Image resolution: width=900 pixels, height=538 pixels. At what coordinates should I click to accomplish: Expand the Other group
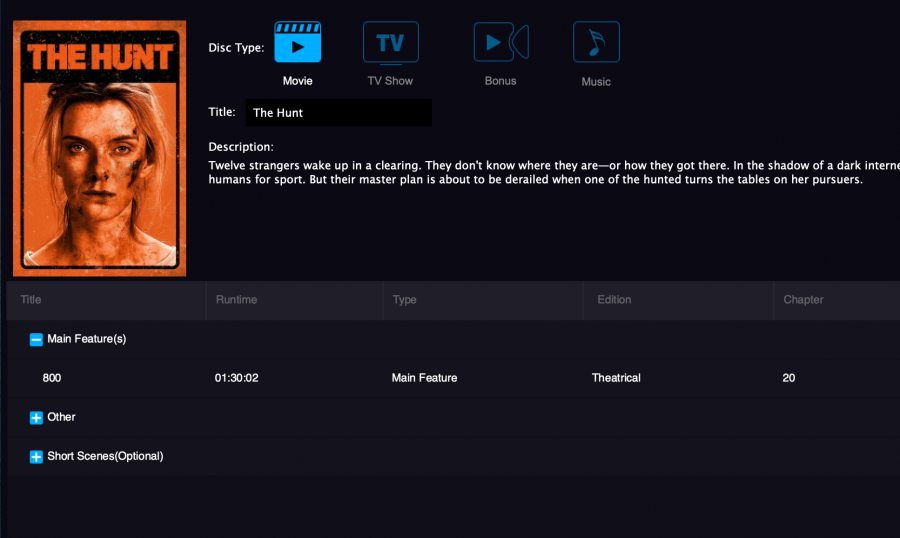click(36, 417)
